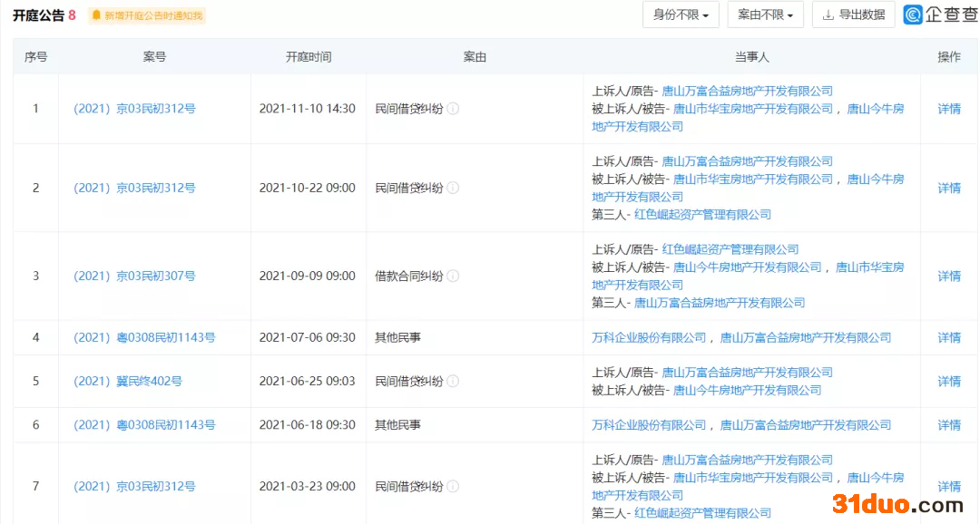Click the 企查查 logo icon
This screenshot has height=524, width=980.
coord(913,15)
